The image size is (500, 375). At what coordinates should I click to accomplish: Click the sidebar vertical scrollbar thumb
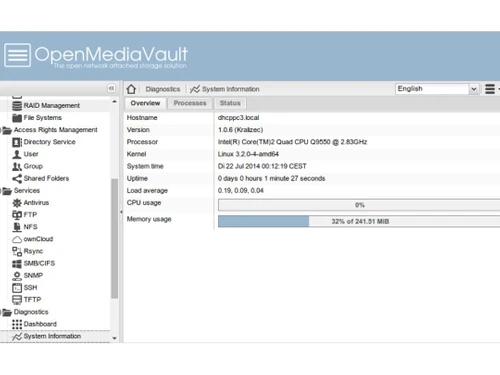[x=114, y=238]
